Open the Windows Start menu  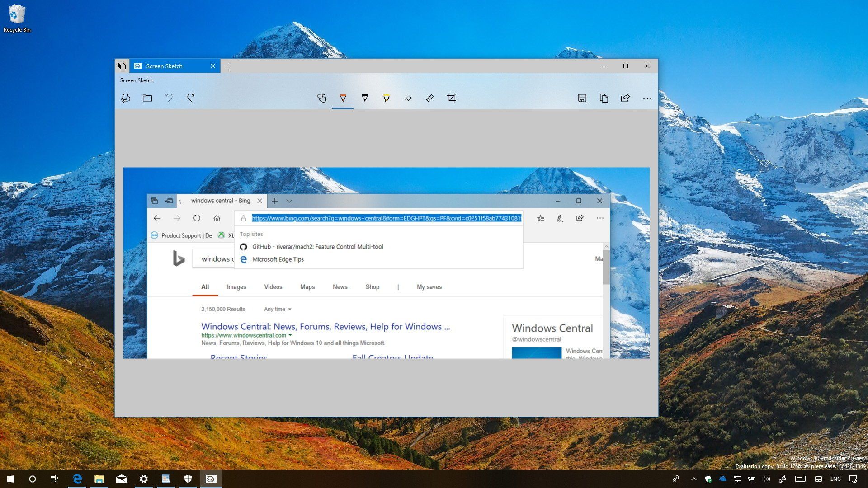pos(11,479)
